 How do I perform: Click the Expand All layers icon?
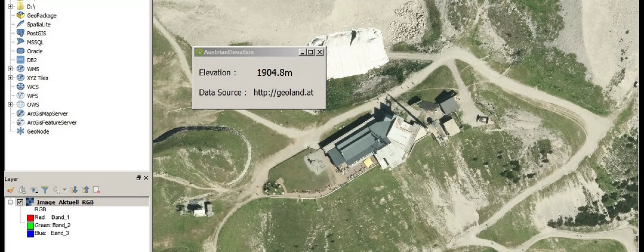[74, 190]
